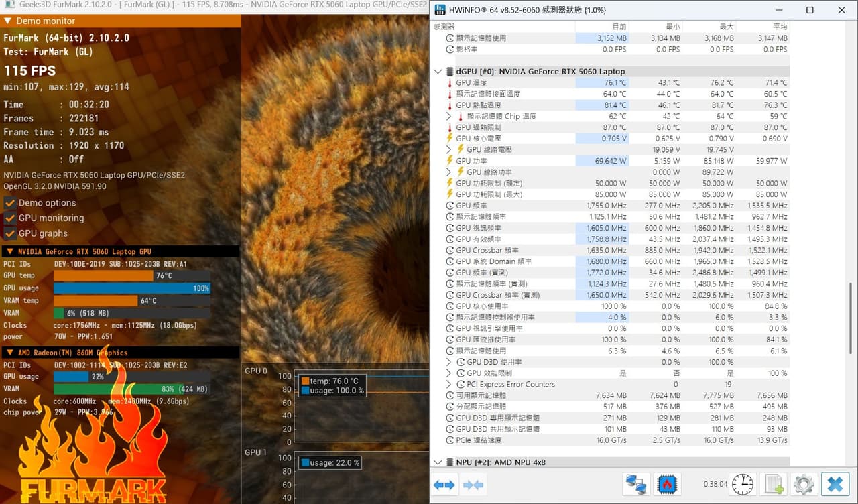This screenshot has width=858, height=504.
Task: Click the 115 FPS readout in FurMark
Action: (29, 70)
